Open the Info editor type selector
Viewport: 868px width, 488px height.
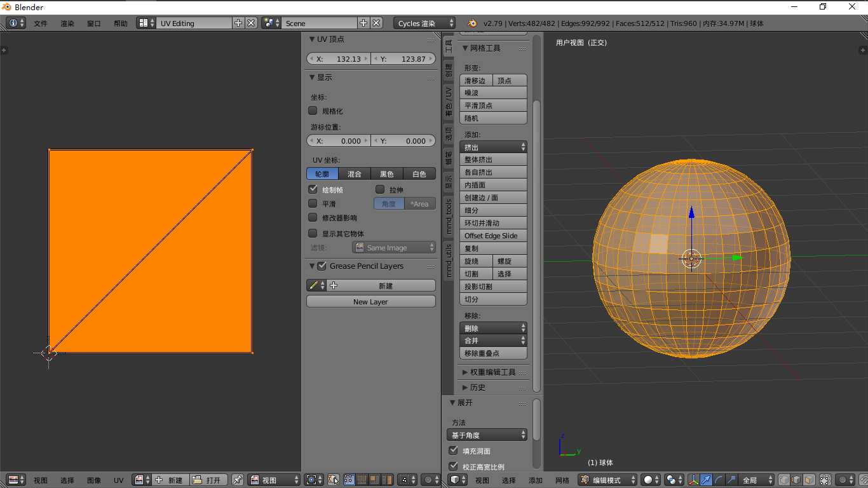tap(16, 23)
